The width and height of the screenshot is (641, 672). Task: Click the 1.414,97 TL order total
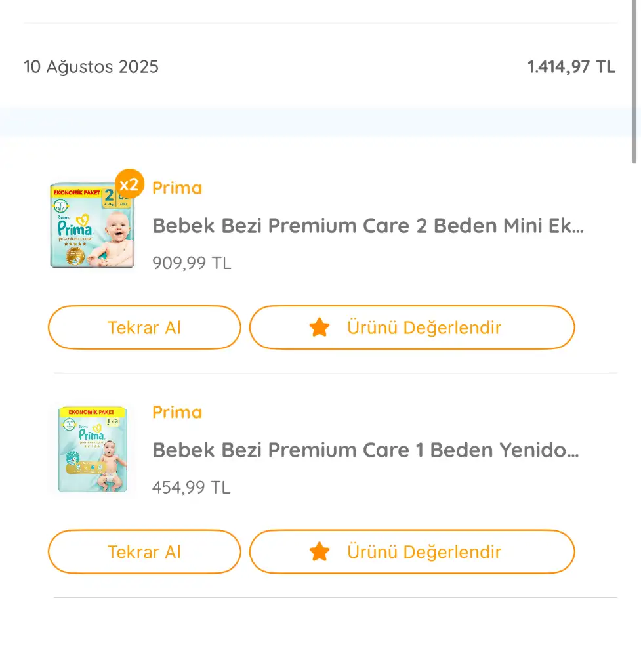[x=571, y=67]
